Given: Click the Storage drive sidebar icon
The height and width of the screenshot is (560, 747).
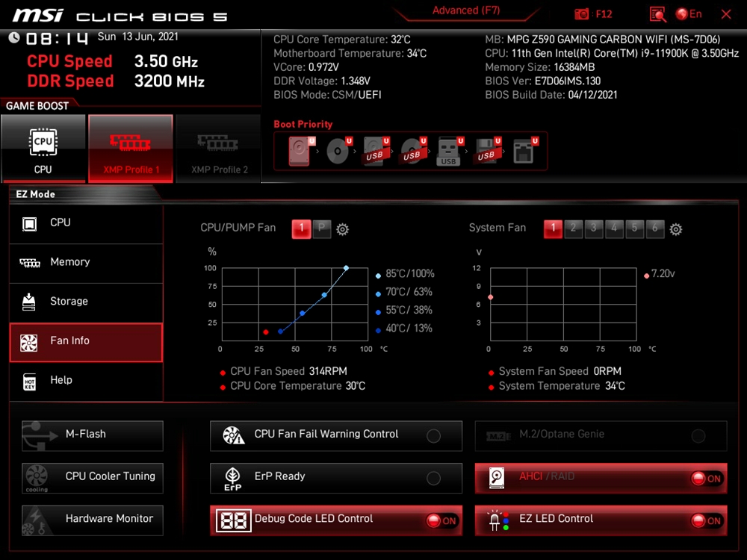Looking at the screenshot, I should 29,302.
